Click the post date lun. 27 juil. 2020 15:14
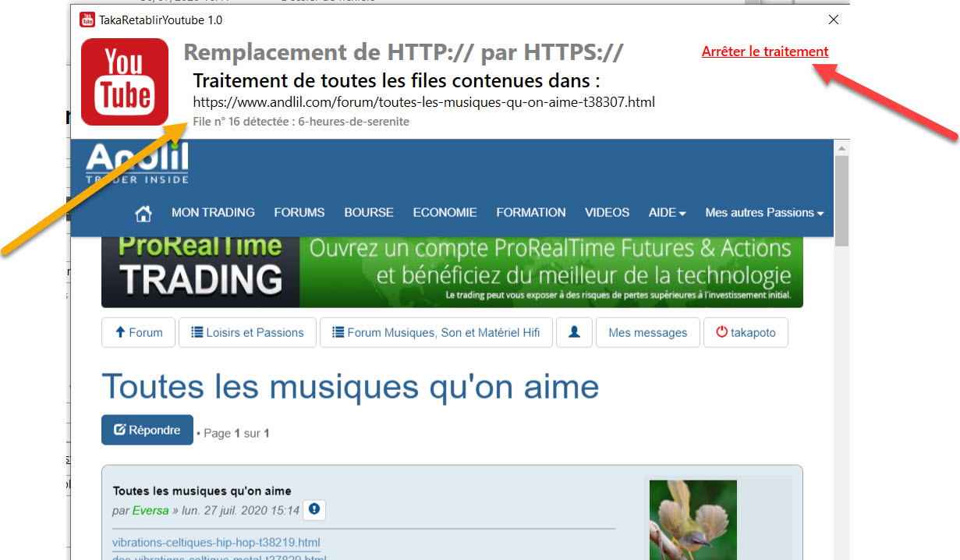The image size is (960, 560). (241, 511)
